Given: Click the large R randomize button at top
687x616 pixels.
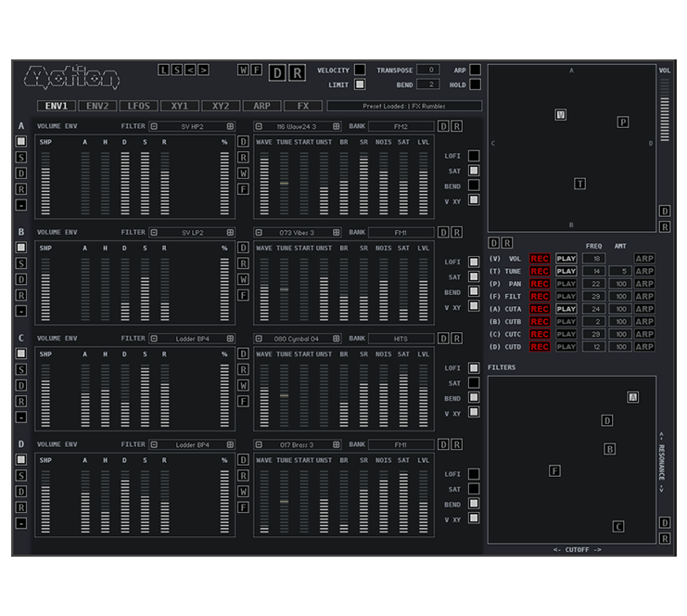Looking at the screenshot, I should click(297, 72).
